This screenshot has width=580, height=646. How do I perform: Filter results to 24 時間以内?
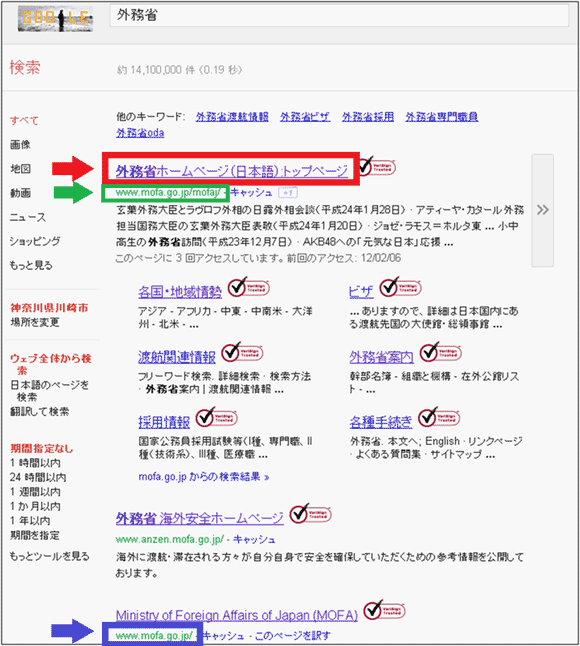click(38, 477)
